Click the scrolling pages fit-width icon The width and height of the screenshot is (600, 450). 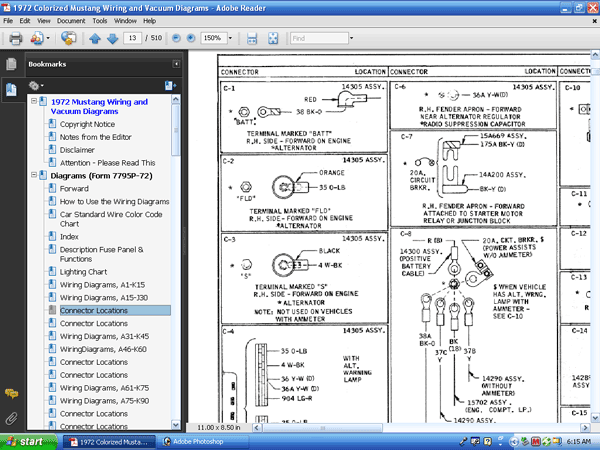point(252,38)
